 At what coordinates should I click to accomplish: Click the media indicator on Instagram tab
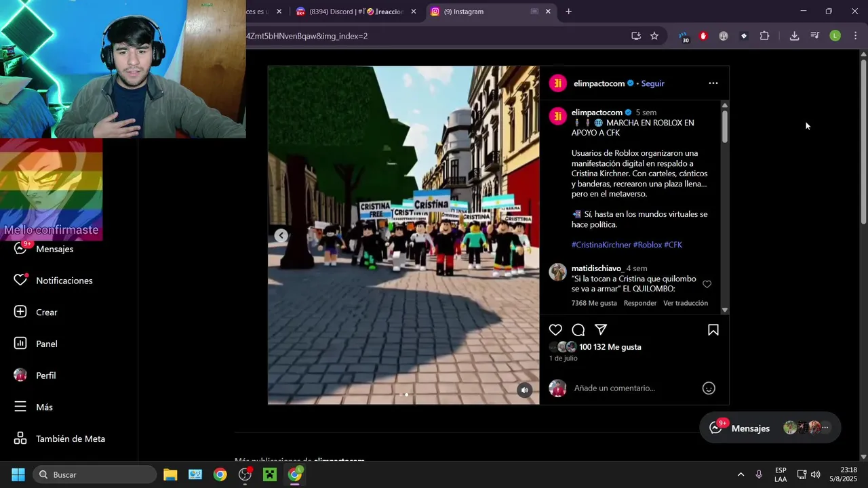(534, 12)
